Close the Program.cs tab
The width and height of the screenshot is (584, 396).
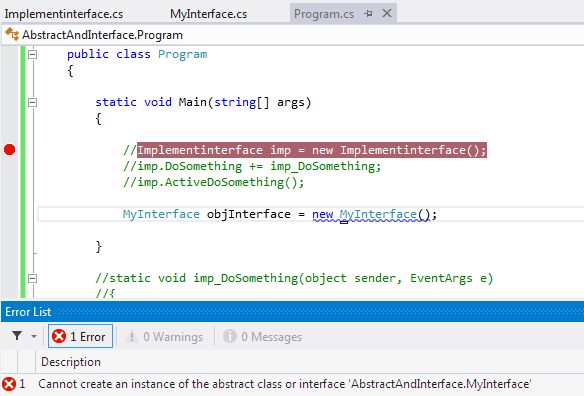387,13
